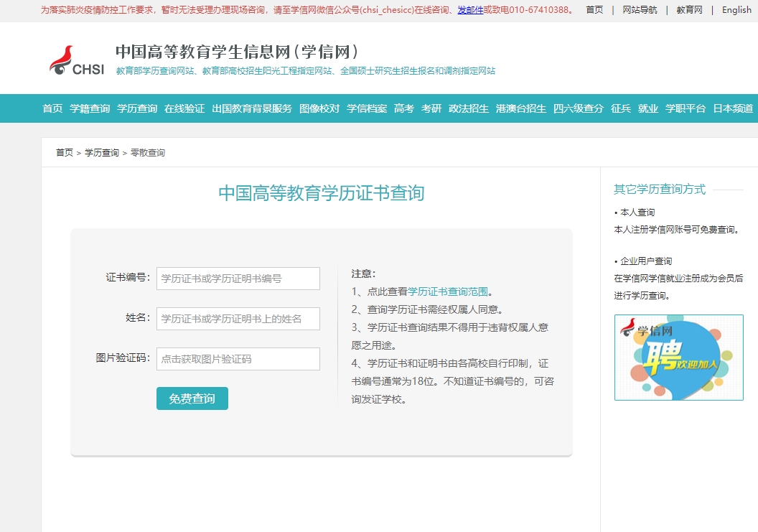This screenshot has height=532, width=758.
Task: Open 学信档案 navigation item
Action: (367, 108)
